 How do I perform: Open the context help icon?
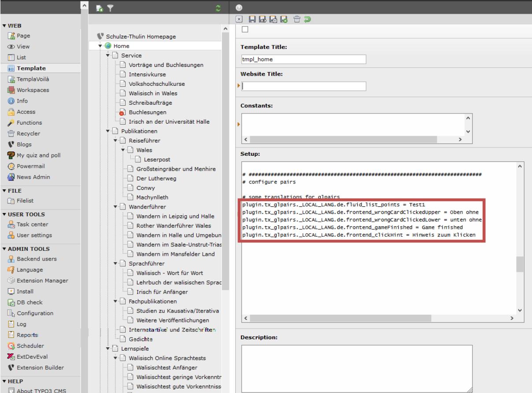tap(239, 7)
